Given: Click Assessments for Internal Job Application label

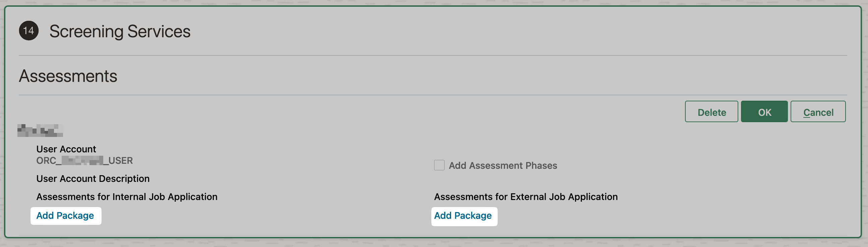Looking at the screenshot, I should pos(127,197).
